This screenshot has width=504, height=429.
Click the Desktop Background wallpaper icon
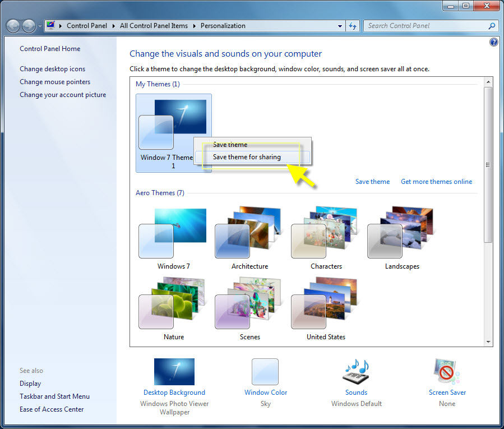(174, 372)
